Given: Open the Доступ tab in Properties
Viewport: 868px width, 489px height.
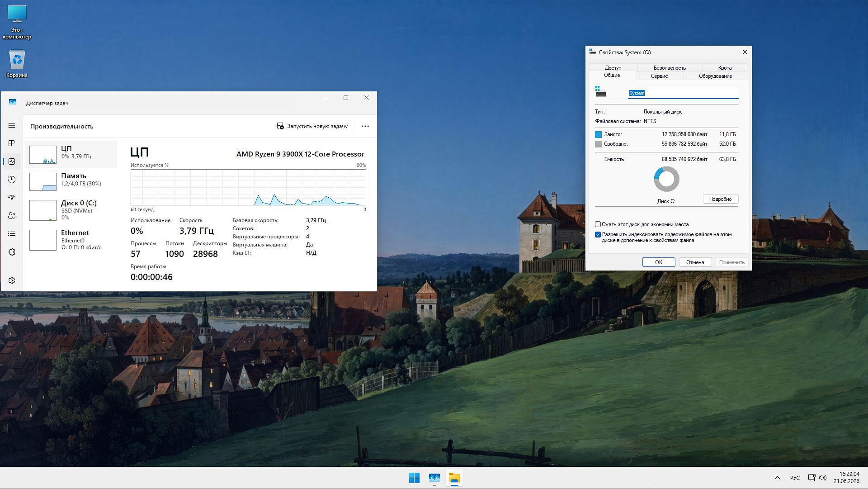Looking at the screenshot, I should [613, 67].
